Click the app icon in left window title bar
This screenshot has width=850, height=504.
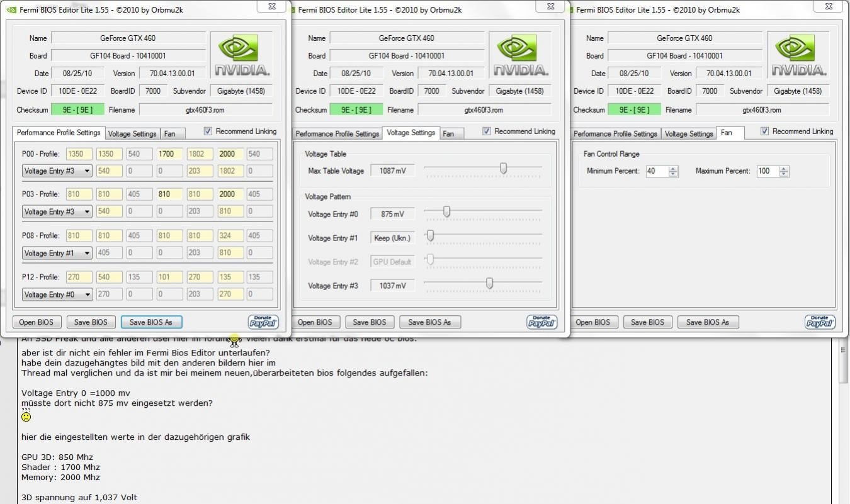(11, 9)
